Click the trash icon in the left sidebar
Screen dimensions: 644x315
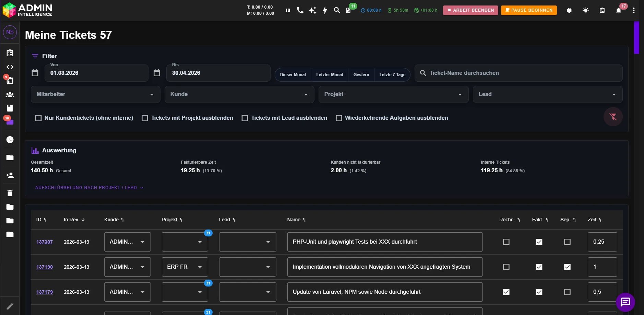tap(10, 193)
